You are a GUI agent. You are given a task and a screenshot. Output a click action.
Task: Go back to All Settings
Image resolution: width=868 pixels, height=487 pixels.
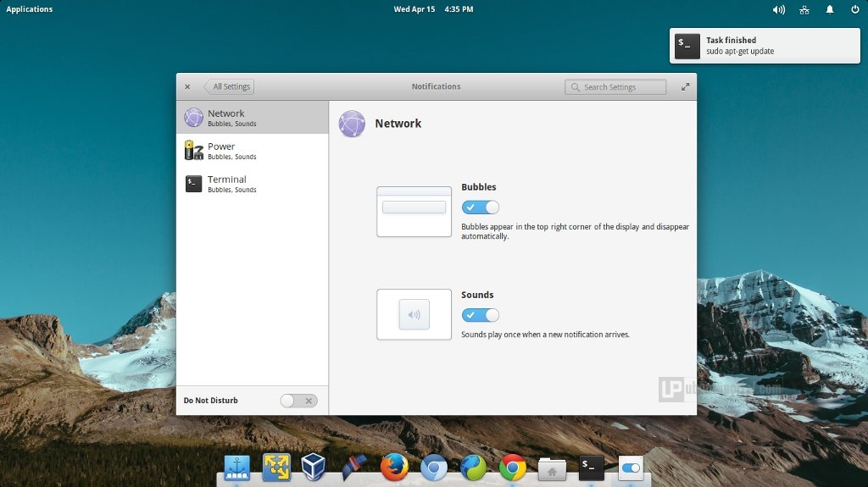230,86
